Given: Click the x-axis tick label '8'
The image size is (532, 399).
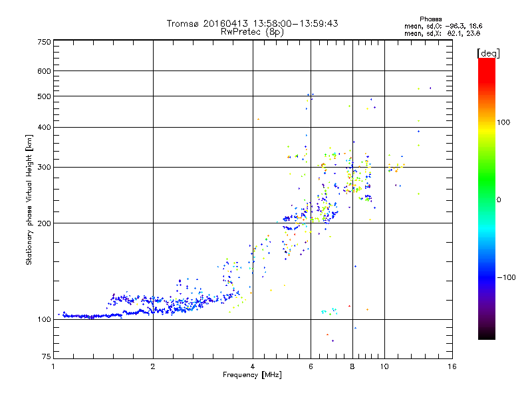Looking at the screenshot, I should pos(352,366).
